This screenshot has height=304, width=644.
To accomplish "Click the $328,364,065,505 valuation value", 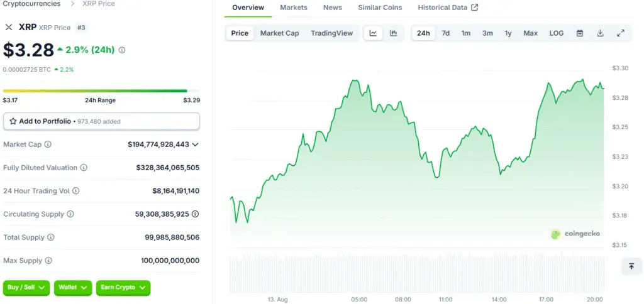I will [168, 167].
